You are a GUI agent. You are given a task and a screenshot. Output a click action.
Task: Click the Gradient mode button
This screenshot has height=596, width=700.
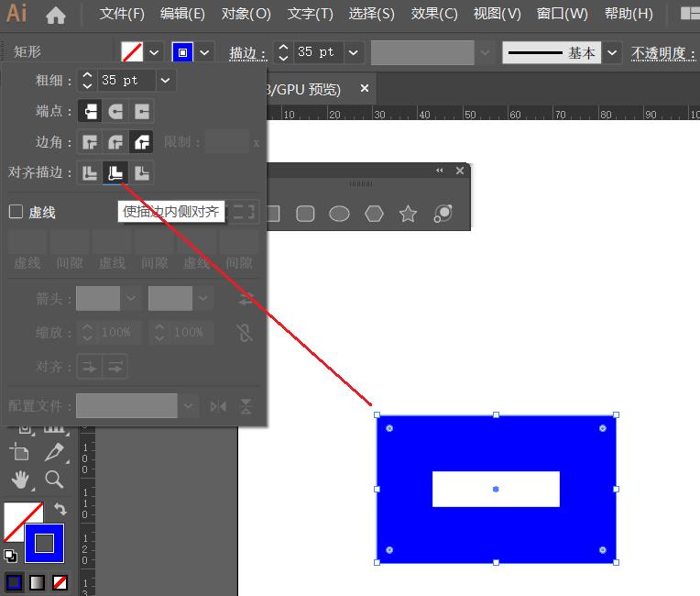point(37,582)
